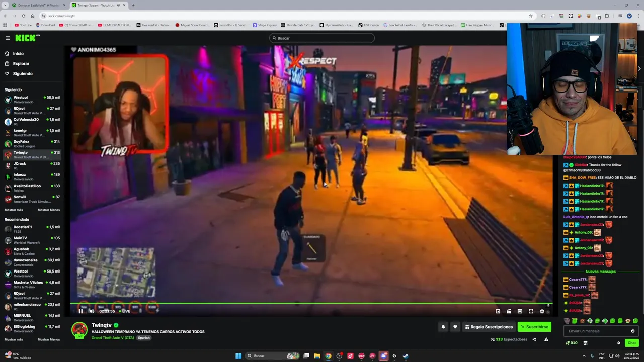The width and height of the screenshot is (644, 362).
Task: Open ColValencia20 channel in sidebar
Action: pyautogui.click(x=32, y=122)
